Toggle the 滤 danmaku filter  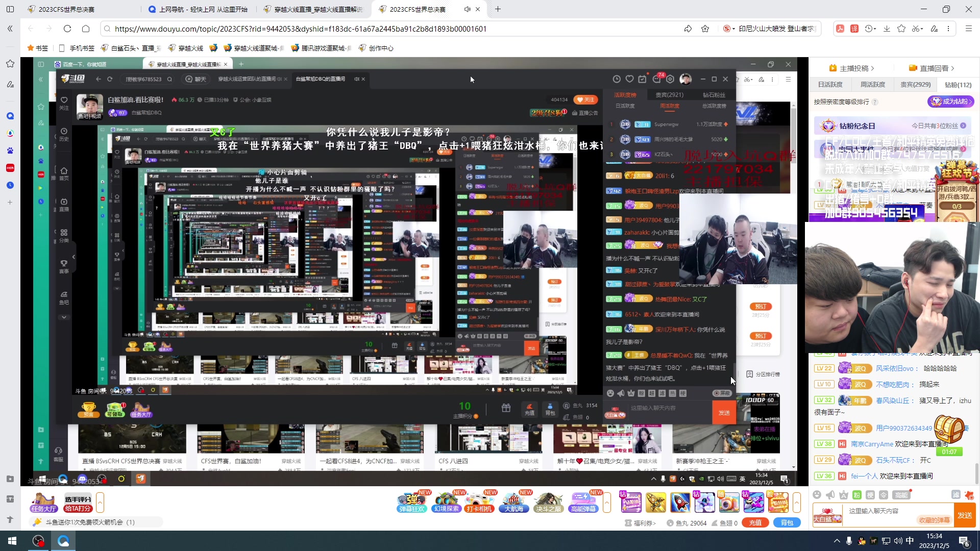pyautogui.click(x=957, y=495)
